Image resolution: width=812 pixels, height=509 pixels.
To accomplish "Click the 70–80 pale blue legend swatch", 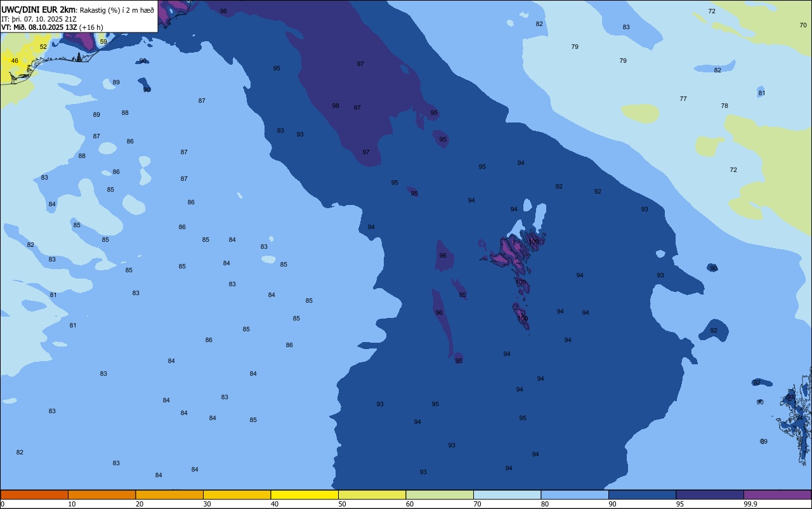I will 507,494.
